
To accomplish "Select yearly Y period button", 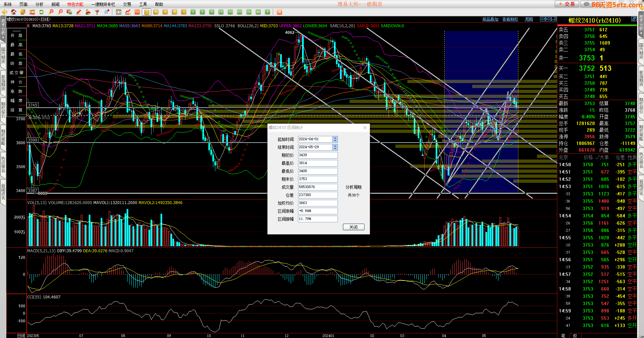I will tap(268, 12).
